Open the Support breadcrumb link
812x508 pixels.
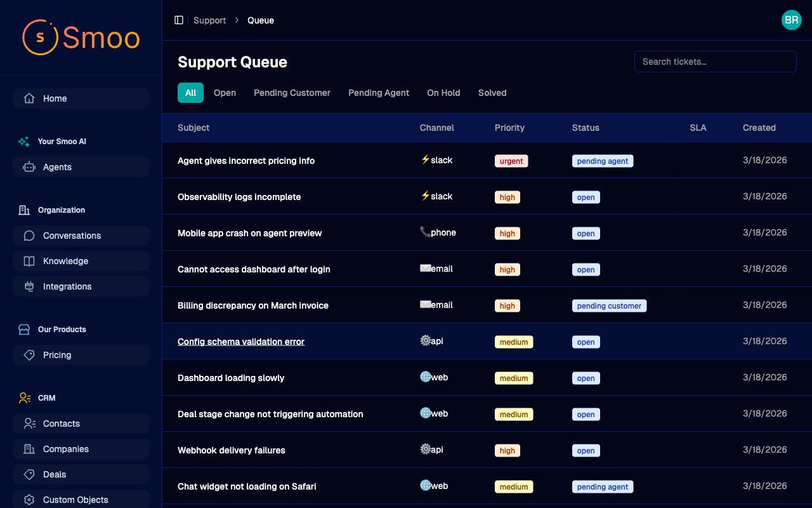(x=209, y=20)
